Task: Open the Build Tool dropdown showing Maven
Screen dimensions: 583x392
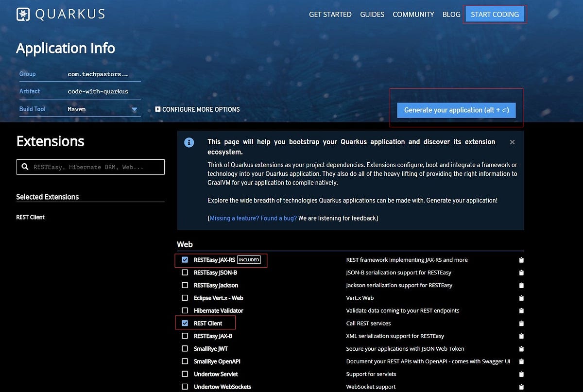Action: 134,109
